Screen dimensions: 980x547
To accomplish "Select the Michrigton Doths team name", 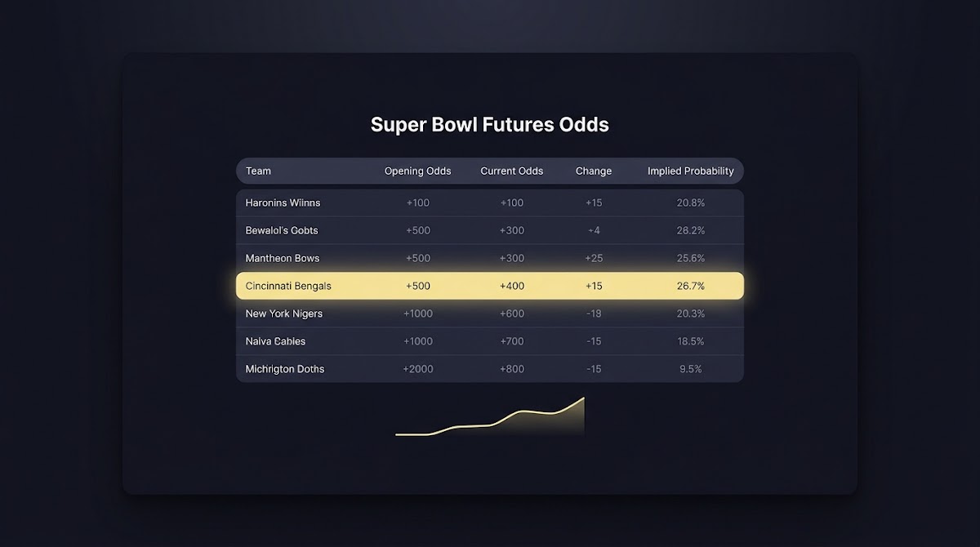I will pos(285,369).
